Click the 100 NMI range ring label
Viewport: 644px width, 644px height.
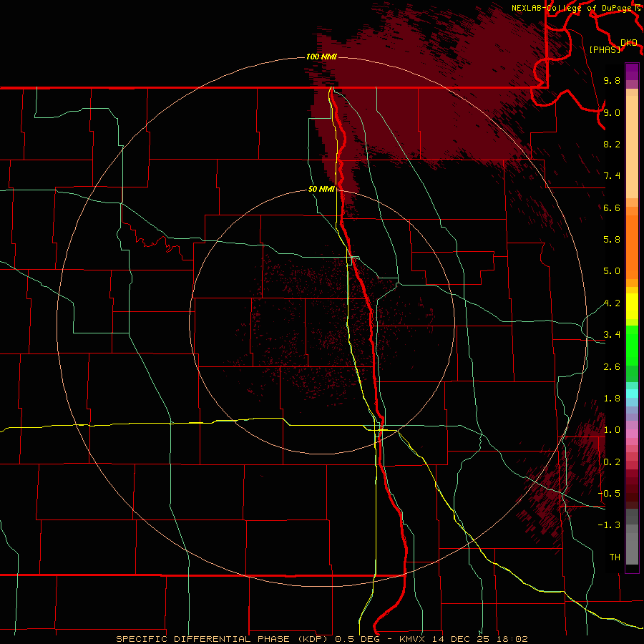click(321, 57)
